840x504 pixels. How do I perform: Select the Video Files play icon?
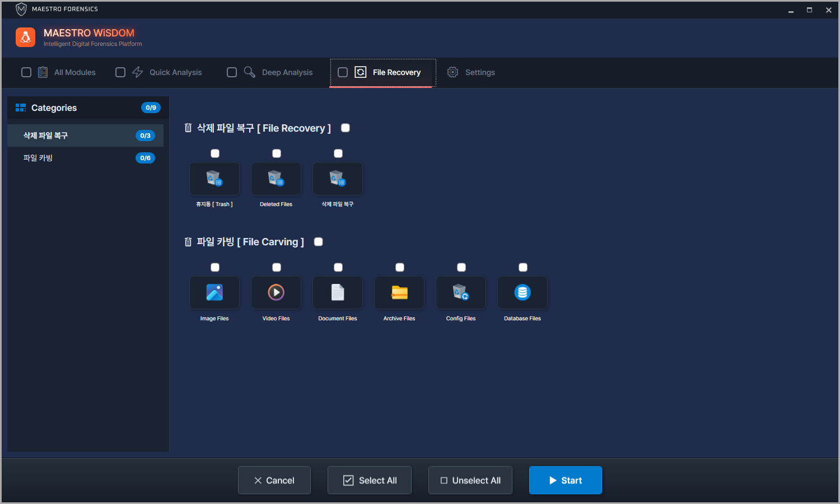(276, 292)
